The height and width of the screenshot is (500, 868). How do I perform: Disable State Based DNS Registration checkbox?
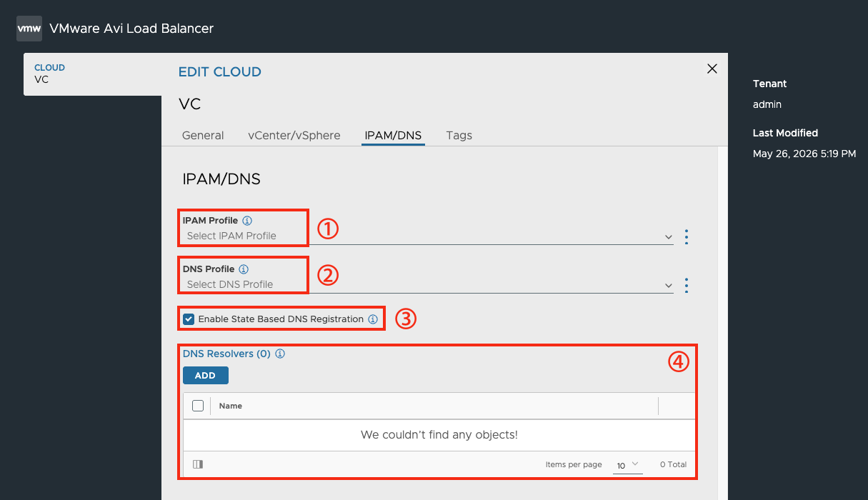(189, 319)
